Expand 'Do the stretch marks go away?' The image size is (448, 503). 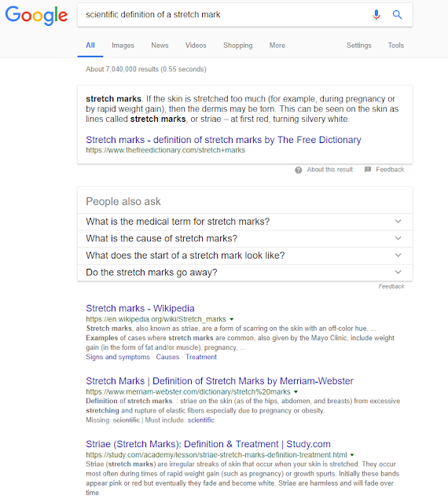[x=245, y=273]
